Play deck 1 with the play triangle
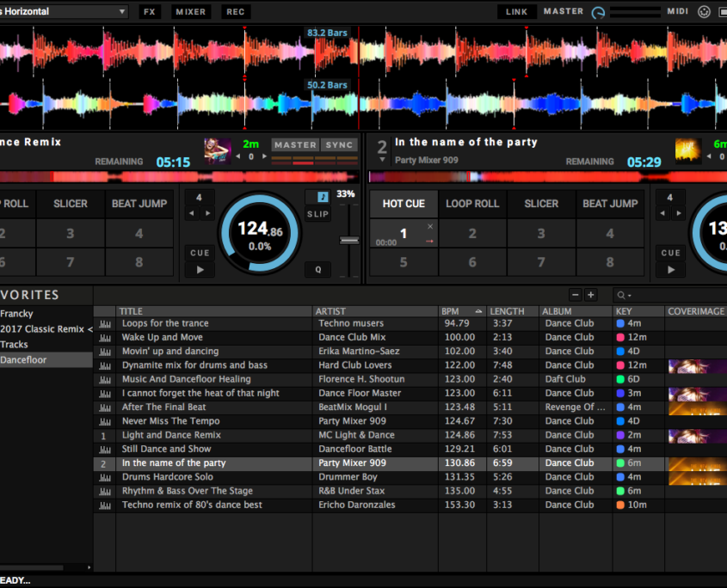 (x=200, y=270)
